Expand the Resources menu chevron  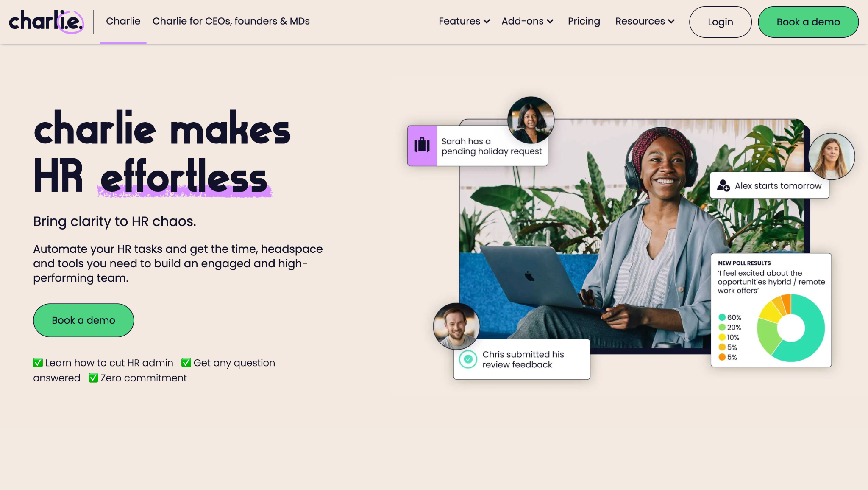(671, 21)
